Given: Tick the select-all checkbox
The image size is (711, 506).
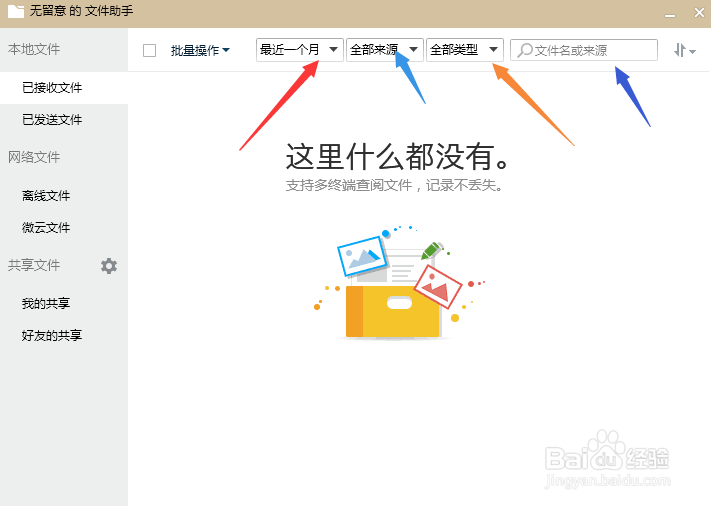Looking at the screenshot, I should pyautogui.click(x=149, y=50).
